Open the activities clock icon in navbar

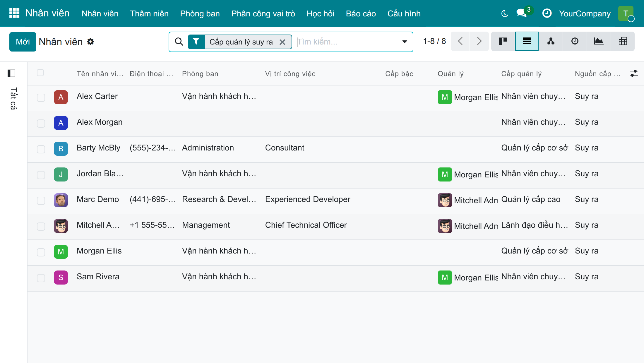point(547,13)
